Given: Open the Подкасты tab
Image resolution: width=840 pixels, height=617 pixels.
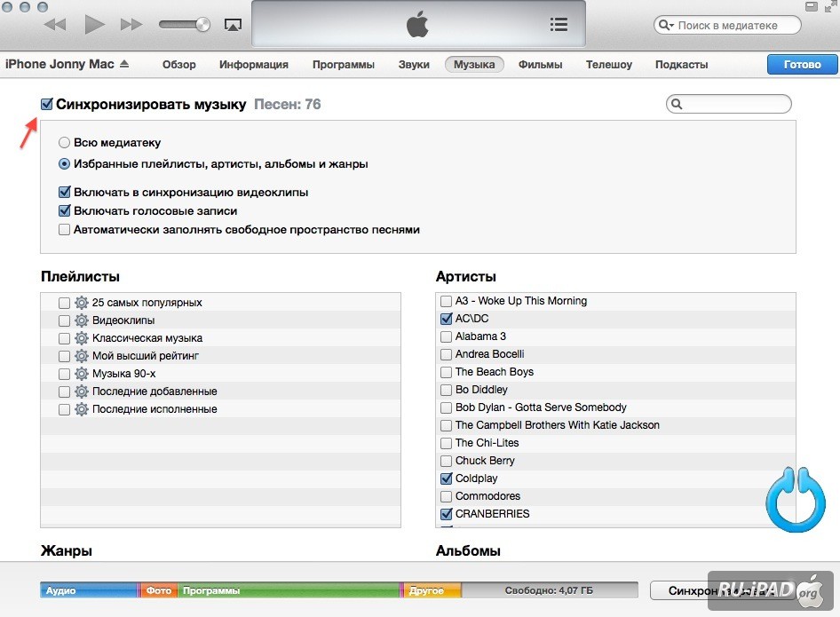Looking at the screenshot, I should [681, 64].
